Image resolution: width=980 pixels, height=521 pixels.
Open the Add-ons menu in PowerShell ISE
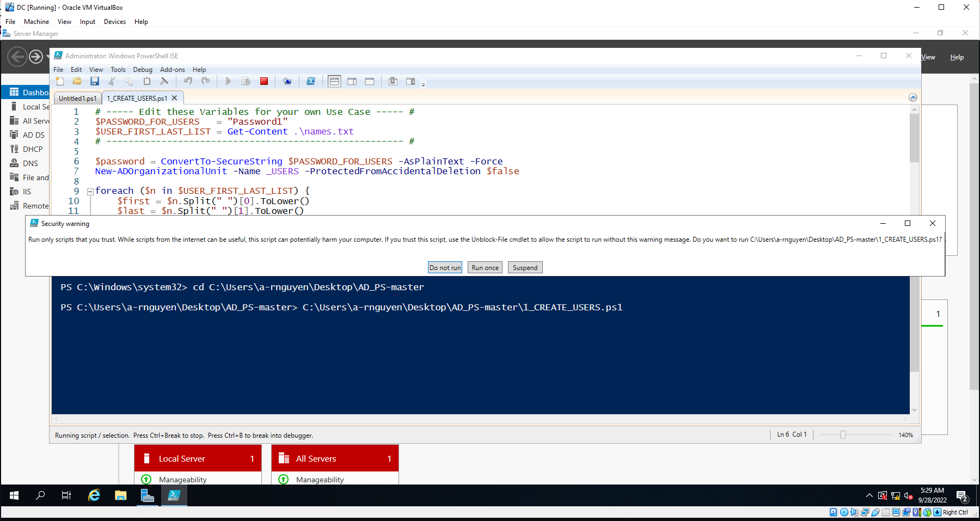(x=173, y=70)
